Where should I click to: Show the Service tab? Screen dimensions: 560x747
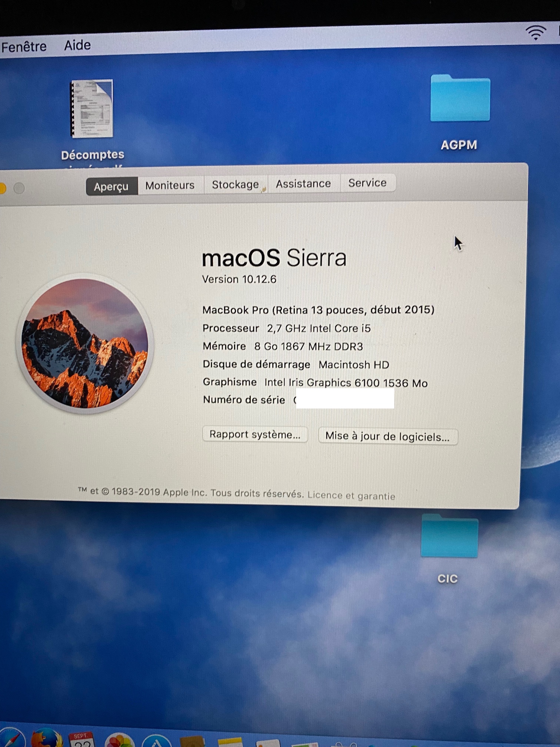(x=367, y=183)
